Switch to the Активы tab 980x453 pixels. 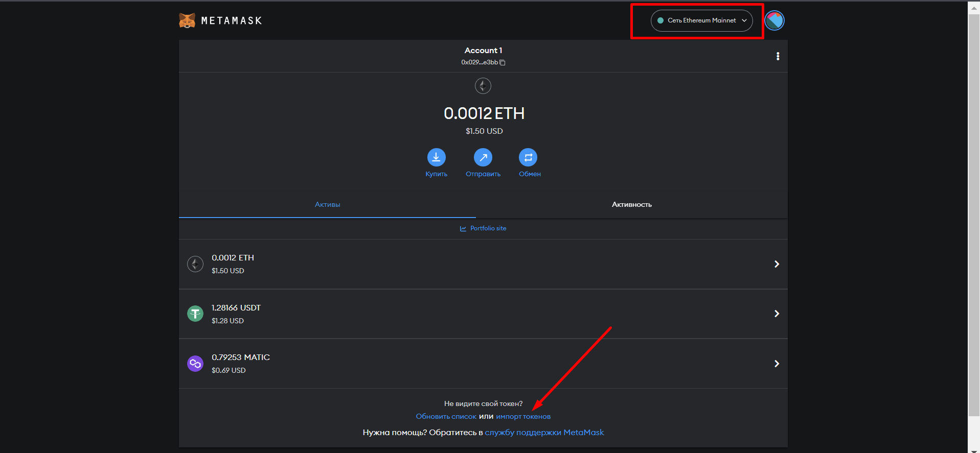click(327, 204)
